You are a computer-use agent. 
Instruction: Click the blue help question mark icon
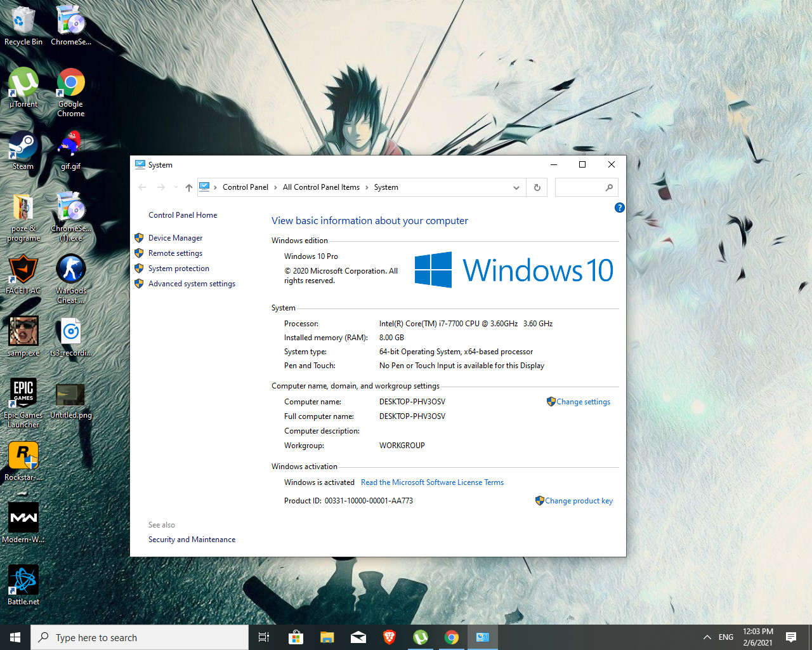[620, 208]
